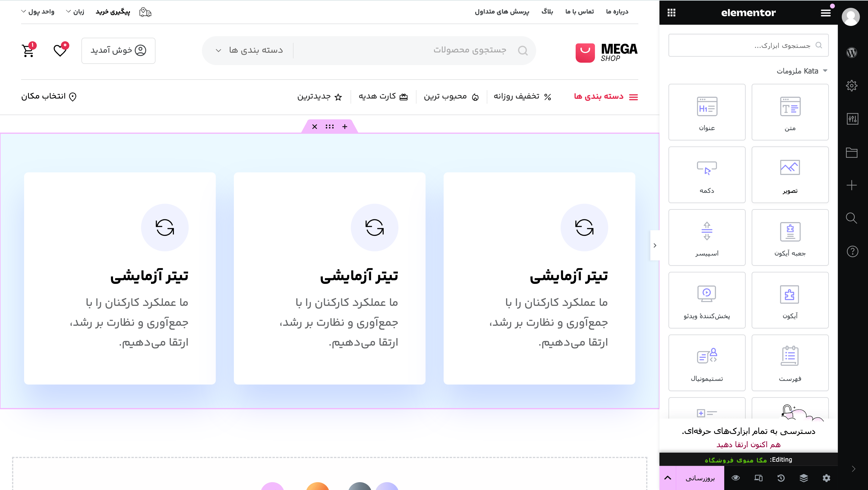The image size is (868, 490).
Task: Open the Navigator layers icon
Action: [x=804, y=478]
